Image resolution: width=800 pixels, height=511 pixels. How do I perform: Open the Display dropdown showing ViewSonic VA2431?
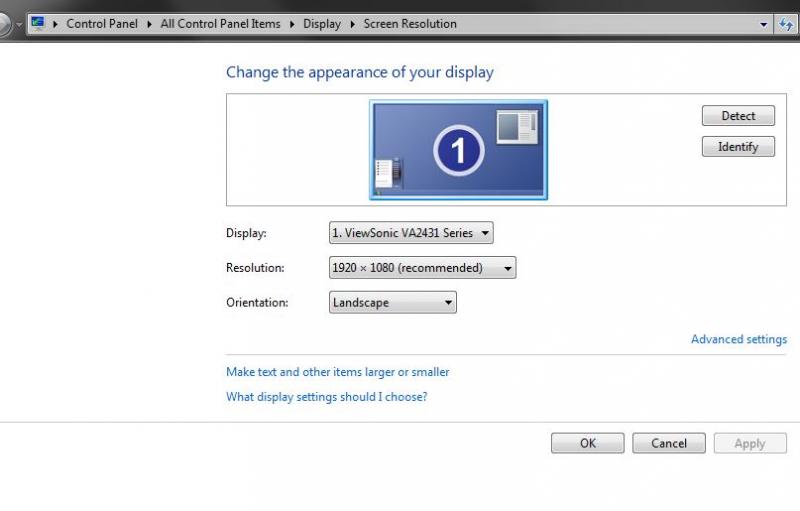[411, 233]
